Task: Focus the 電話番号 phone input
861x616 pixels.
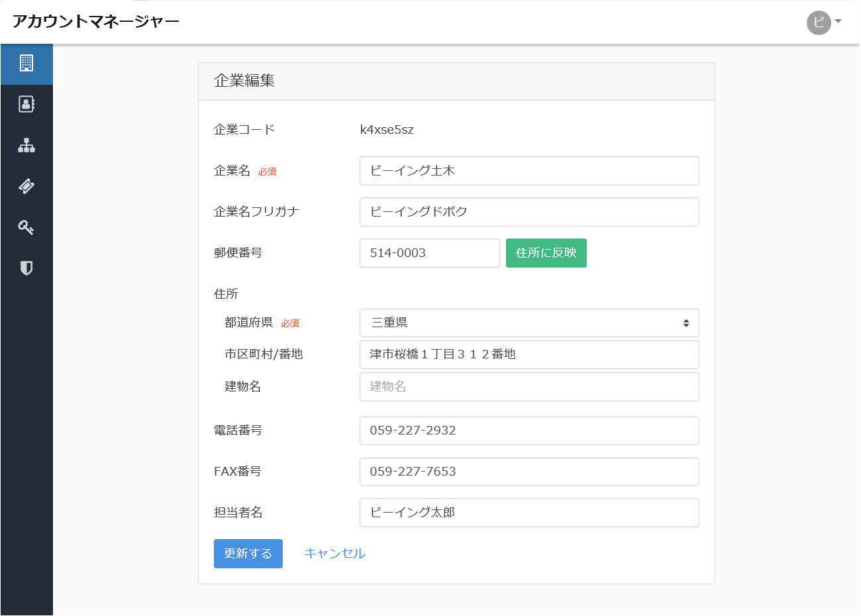Action: tap(529, 431)
